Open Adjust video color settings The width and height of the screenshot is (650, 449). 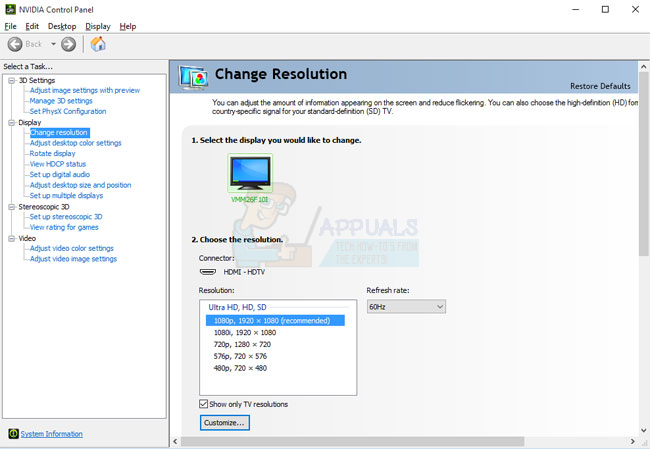[x=71, y=248]
